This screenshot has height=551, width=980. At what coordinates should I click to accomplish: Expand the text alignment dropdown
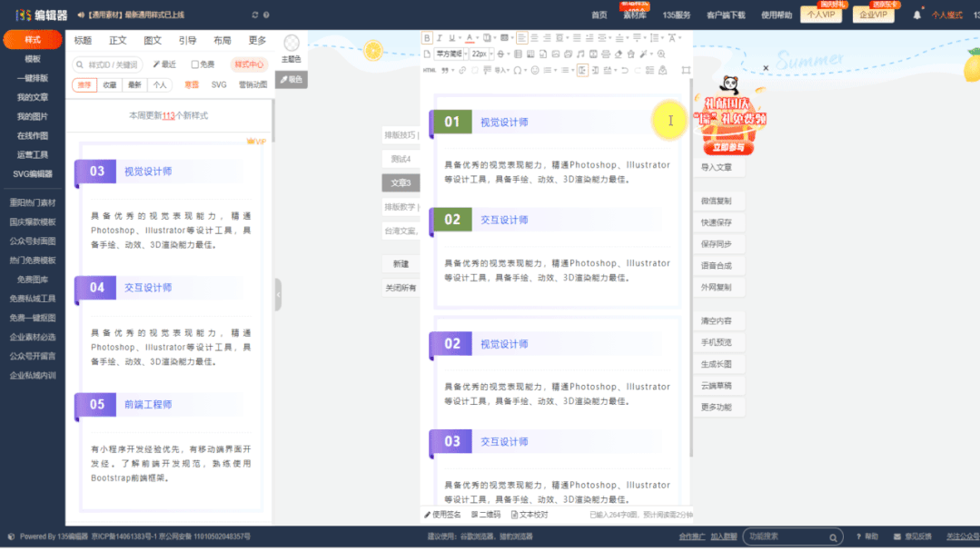(567, 38)
